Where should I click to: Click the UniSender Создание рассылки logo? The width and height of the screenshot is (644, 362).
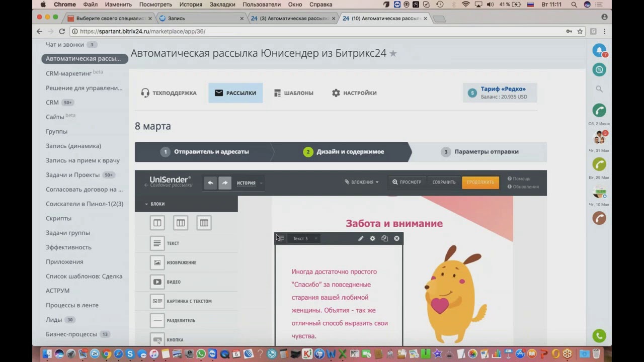(x=168, y=182)
